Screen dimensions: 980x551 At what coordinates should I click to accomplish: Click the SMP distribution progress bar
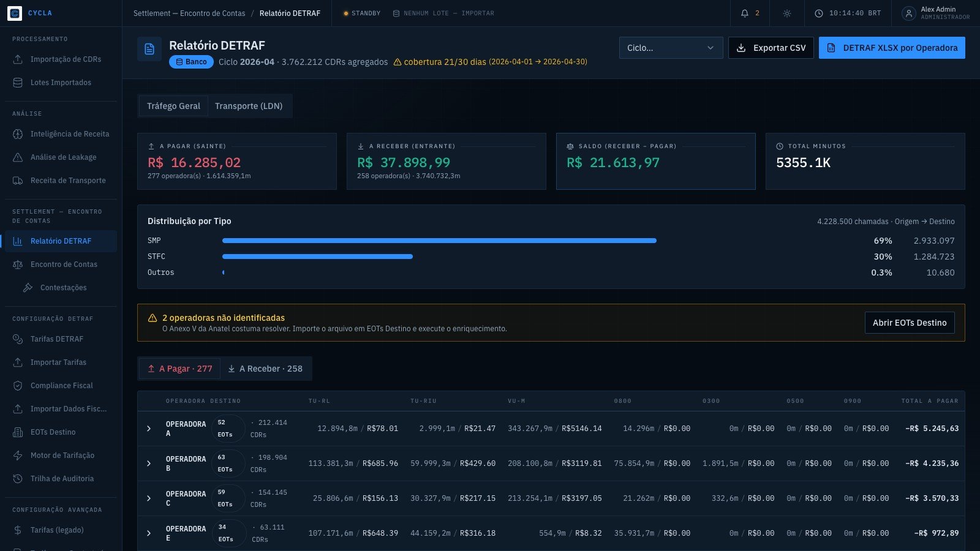[x=439, y=241]
